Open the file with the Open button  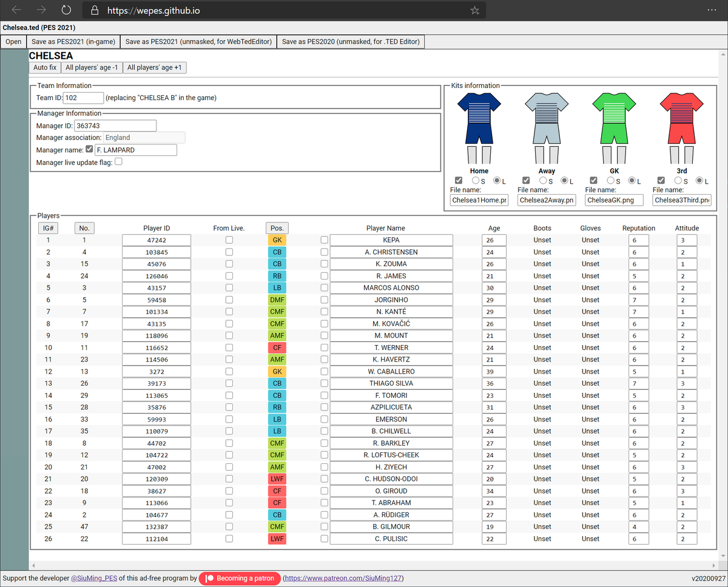(x=13, y=42)
